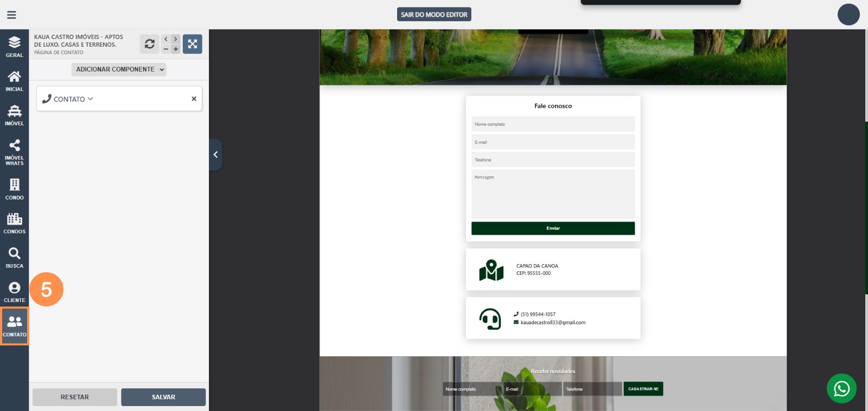Open the Condo building section
The width and height of the screenshot is (868, 411).
point(15,189)
